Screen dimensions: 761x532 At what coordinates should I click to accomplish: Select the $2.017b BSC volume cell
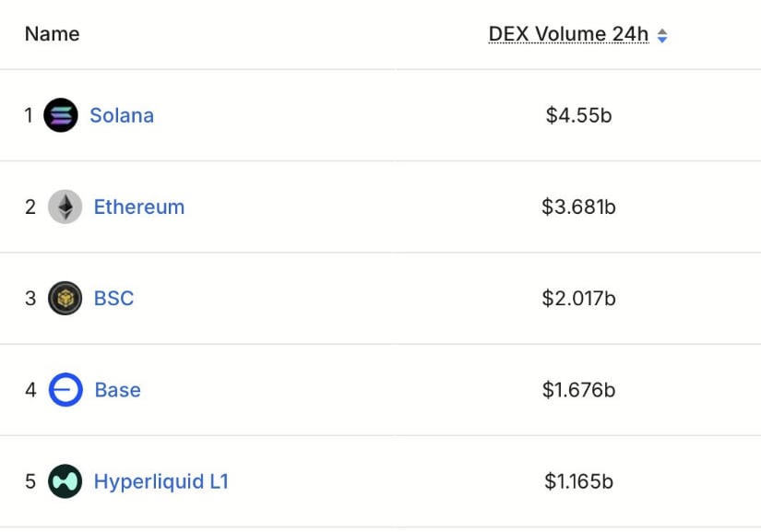(x=578, y=298)
